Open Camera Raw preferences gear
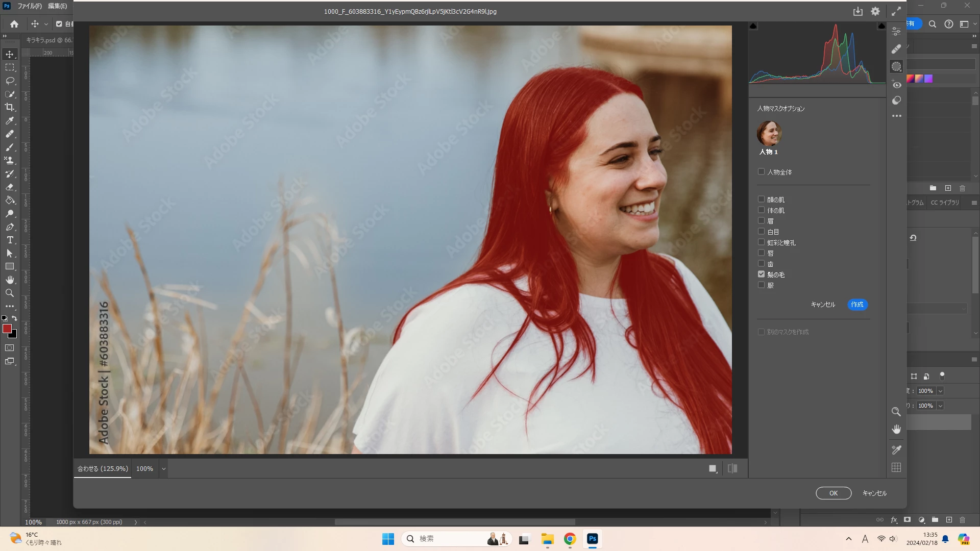Viewport: 980px width, 551px height. 875,11
